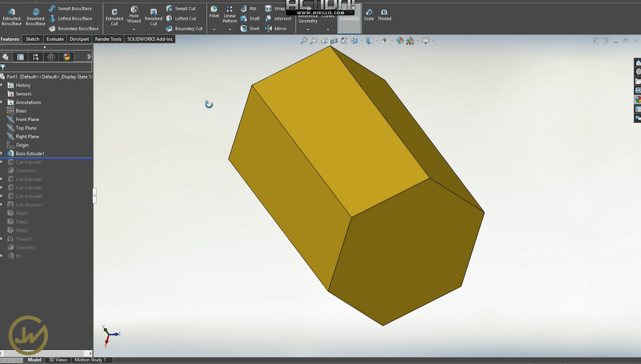Image resolution: width=641 pixels, height=364 pixels.
Task: Activate the Swept Cut tool
Action: 181,8
